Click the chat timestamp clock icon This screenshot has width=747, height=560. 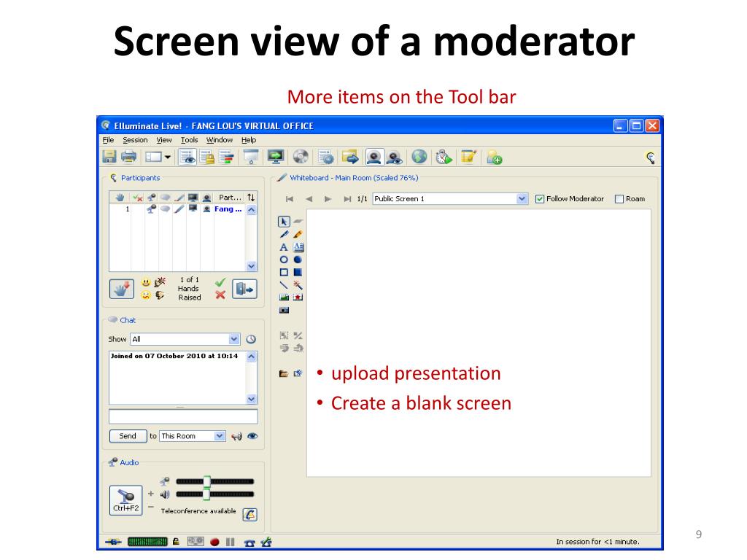click(x=251, y=339)
